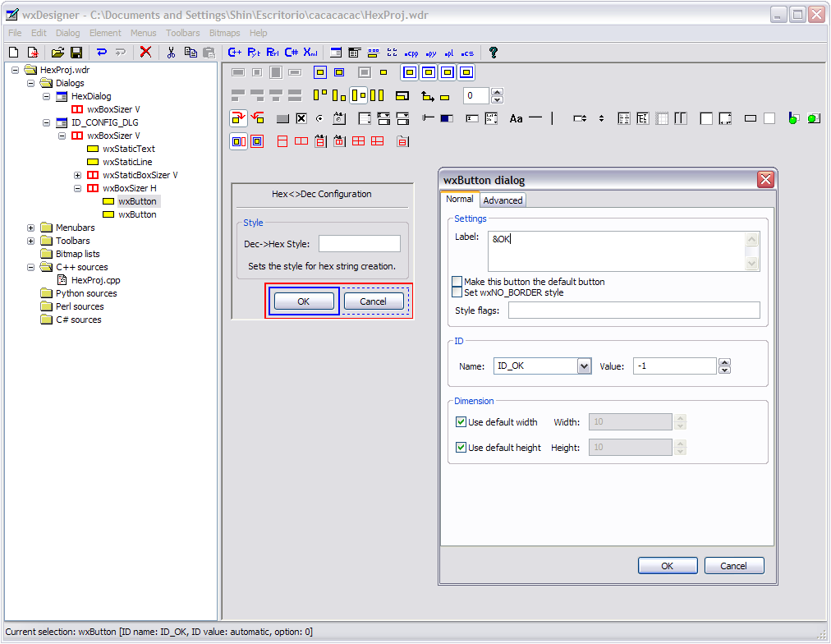This screenshot has height=644, width=831.
Task: Click the Open folder toolbar icon
Action: pyautogui.click(x=57, y=52)
